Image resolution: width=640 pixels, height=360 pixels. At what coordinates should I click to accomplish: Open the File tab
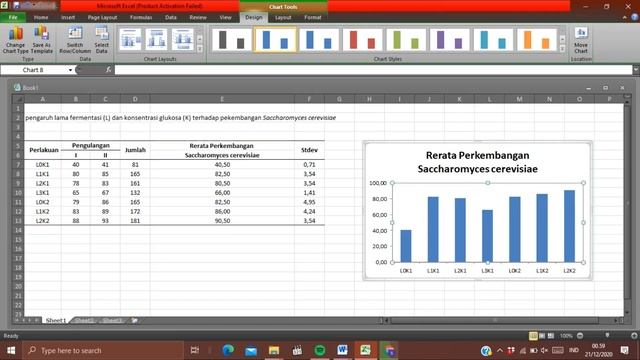(x=13, y=18)
